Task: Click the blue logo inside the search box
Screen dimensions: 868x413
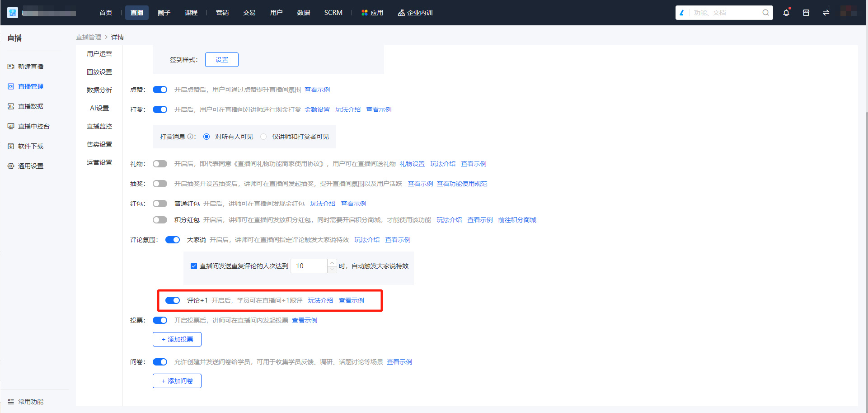Action: (x=682, y=13)
